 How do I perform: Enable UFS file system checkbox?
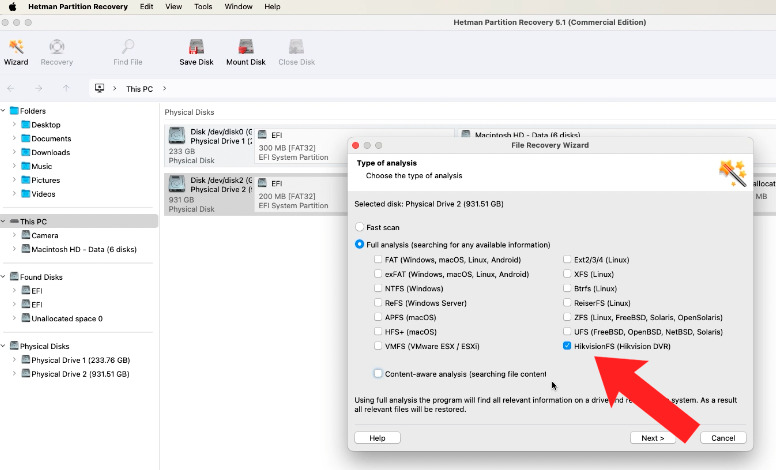[567, 331]
